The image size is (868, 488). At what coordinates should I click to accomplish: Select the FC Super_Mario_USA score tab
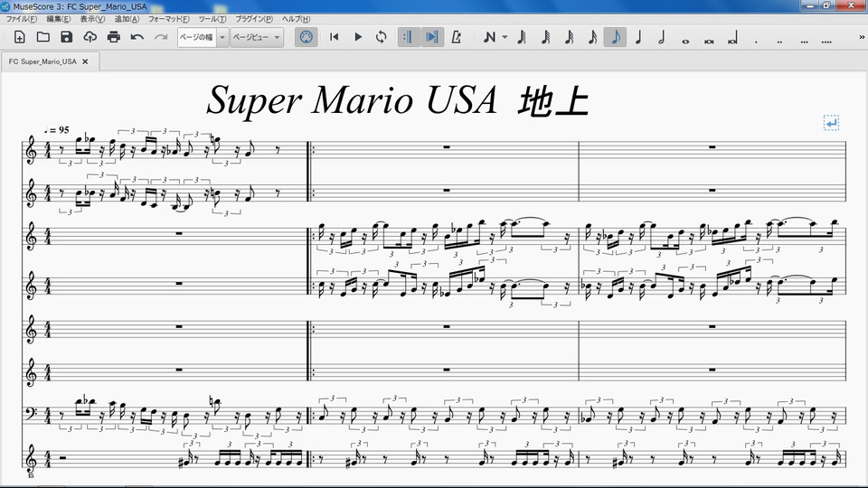pos(42,61)
